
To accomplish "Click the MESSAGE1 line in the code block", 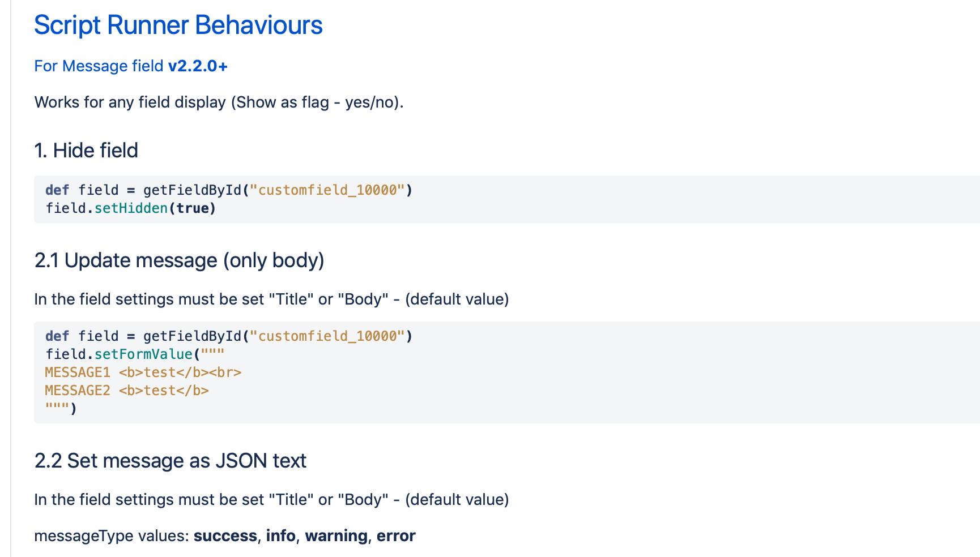I will 143,372.
